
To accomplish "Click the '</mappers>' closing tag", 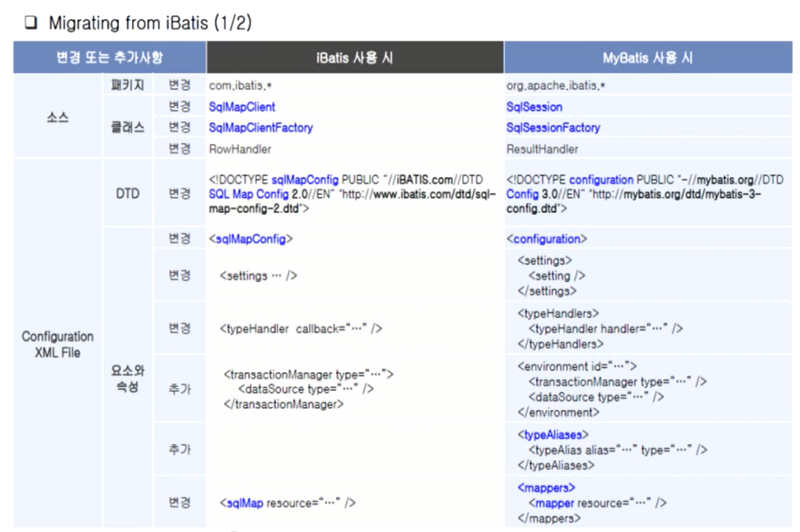I will click(549, 519).
